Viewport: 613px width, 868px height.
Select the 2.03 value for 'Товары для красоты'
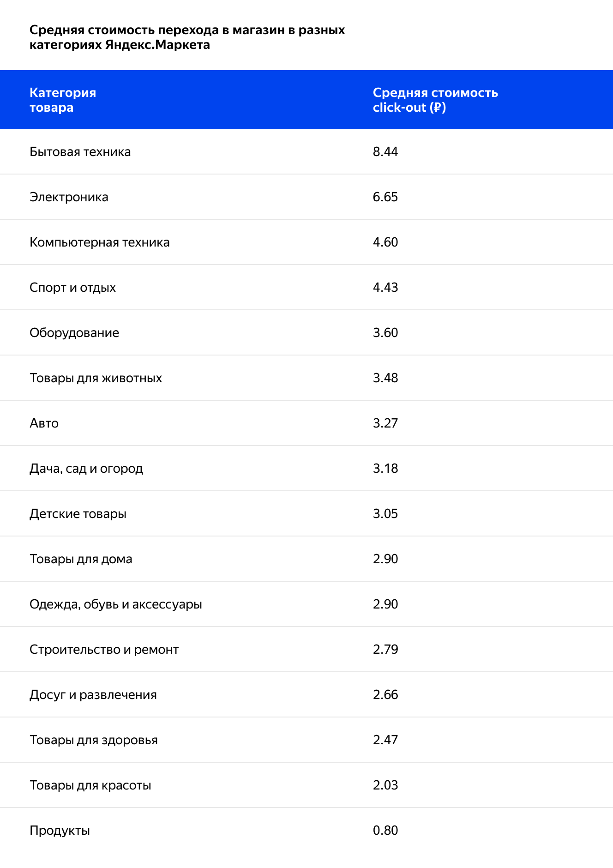[x=385, y=785]
